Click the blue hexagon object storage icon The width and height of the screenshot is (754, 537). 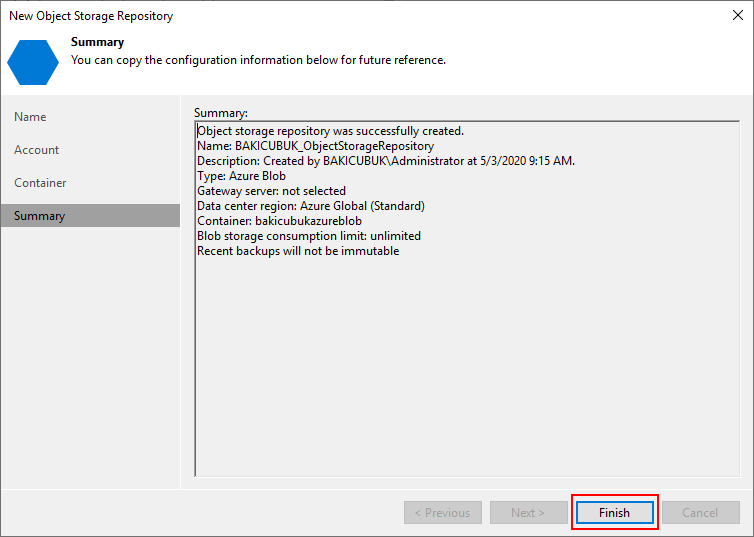33,62
